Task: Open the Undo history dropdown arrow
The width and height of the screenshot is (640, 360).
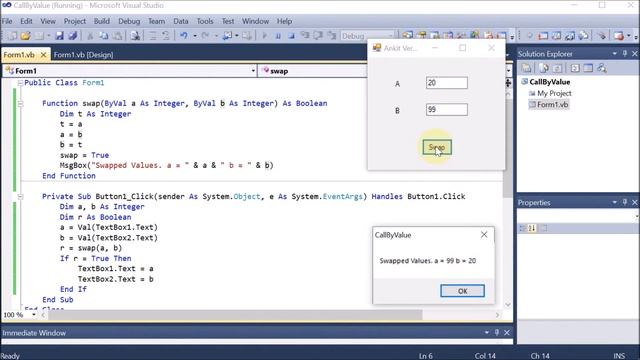Action: coord(195,36)
